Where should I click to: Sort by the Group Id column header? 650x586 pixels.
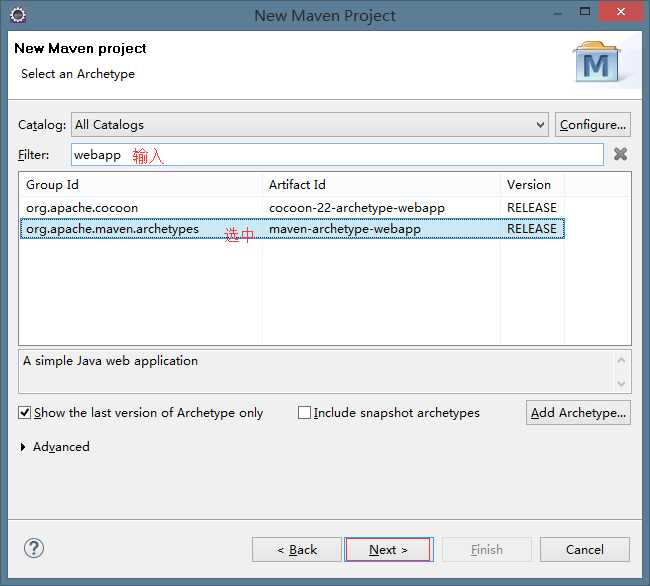click(141, 184)
